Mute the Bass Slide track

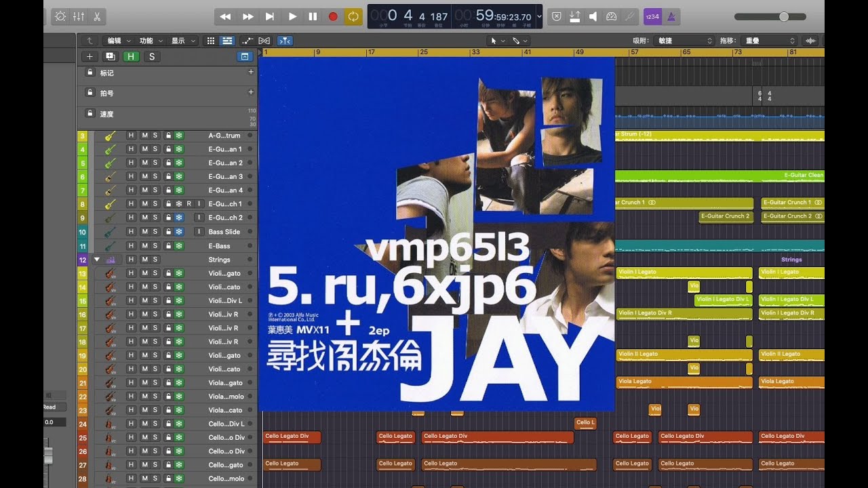coord(144,232)
